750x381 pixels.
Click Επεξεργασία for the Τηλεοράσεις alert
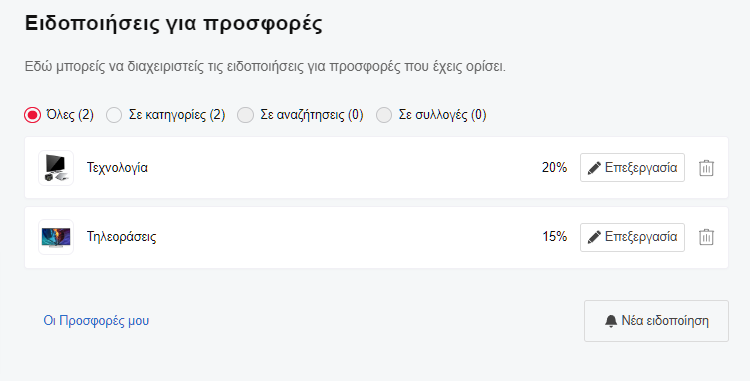coord(632,237)
